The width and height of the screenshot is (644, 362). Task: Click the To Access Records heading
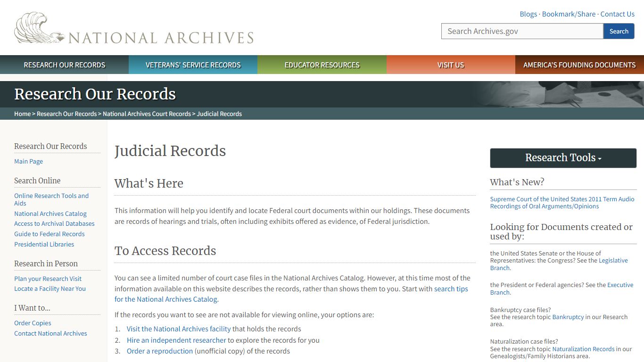click(165, 251)
